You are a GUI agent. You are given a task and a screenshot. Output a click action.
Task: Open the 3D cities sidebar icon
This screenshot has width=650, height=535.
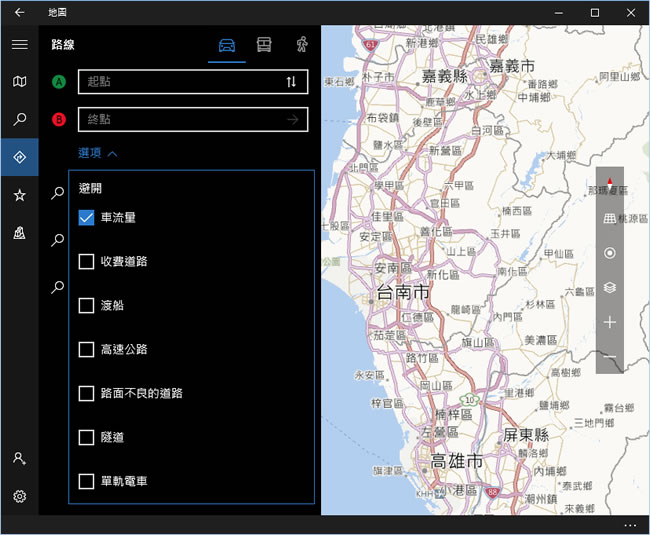(x=19, y=233)
